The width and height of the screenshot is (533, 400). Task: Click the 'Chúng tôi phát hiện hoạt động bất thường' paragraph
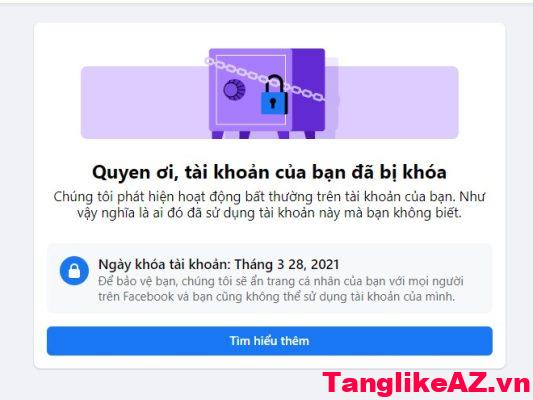269,205
